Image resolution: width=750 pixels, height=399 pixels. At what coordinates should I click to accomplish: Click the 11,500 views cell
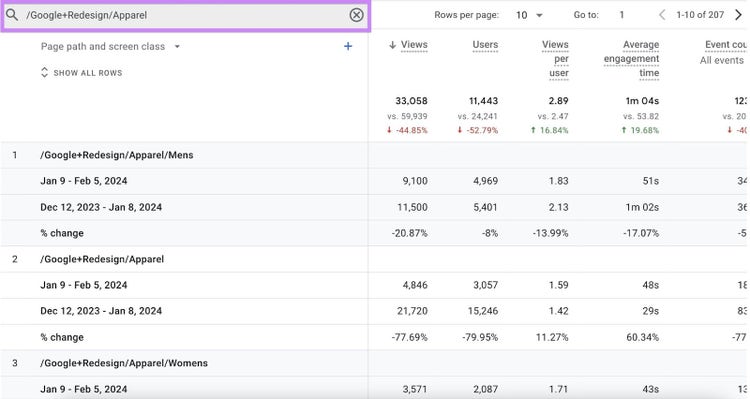[412, 208]
